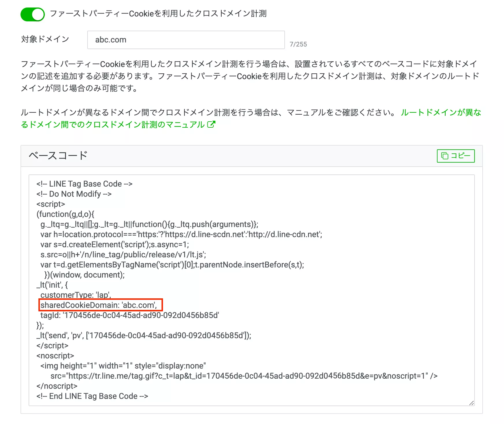Click the sharedCookieDomain line in the code
Screen dimensions: 504x424
99,305
